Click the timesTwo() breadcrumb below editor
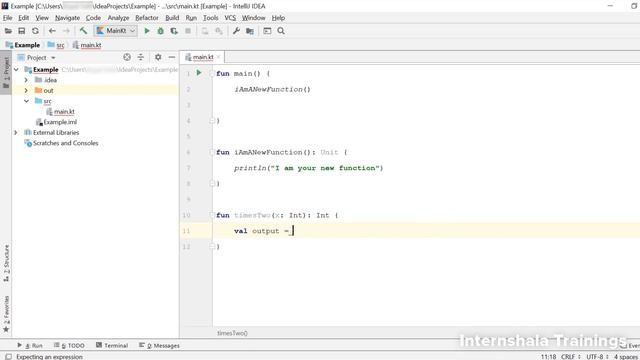Viewport: 640px width, 360px height. point(232,333)
